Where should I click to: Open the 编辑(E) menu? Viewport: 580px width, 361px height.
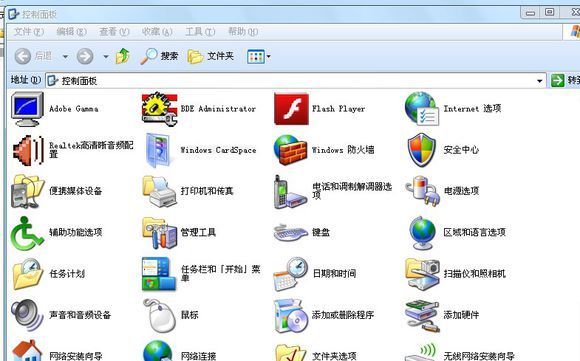72,32
